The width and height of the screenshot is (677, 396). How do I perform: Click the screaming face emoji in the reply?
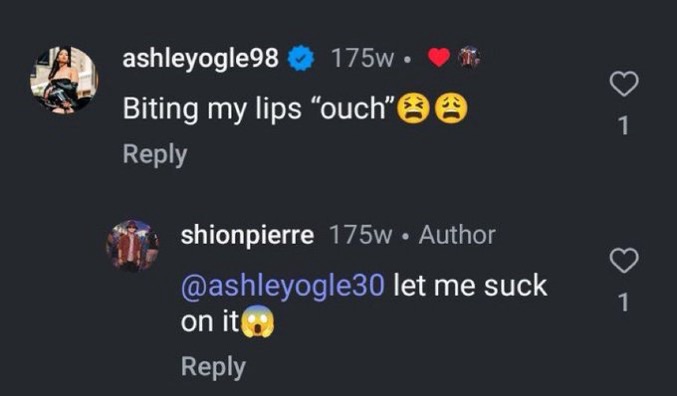tap(258, 322)
